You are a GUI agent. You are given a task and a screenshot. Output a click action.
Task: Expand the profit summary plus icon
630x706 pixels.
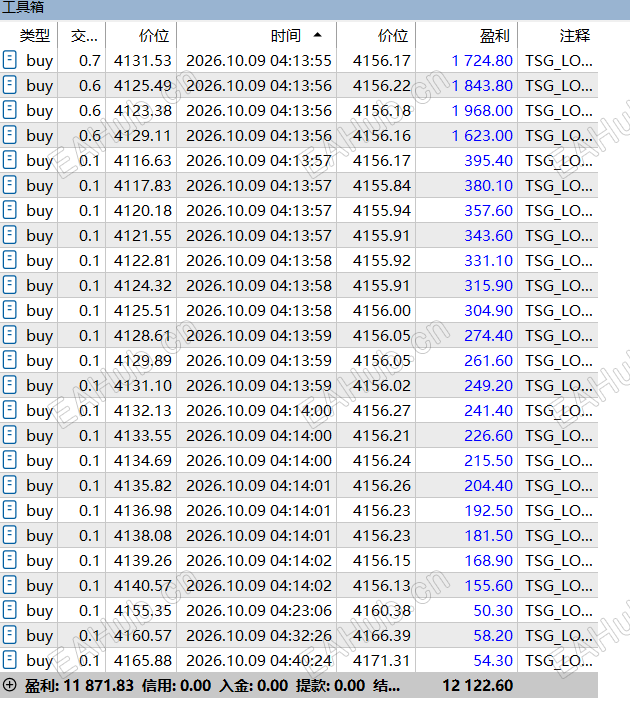pos(9,685)
